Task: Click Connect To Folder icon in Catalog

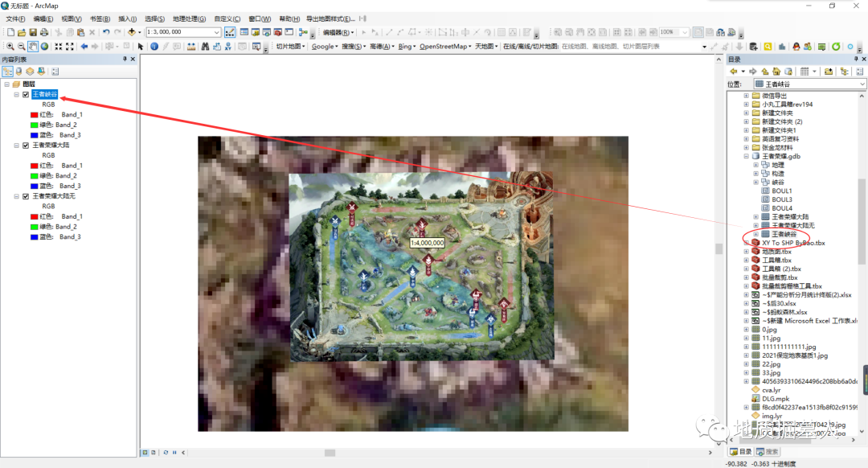Action: (x=828, y=72)
